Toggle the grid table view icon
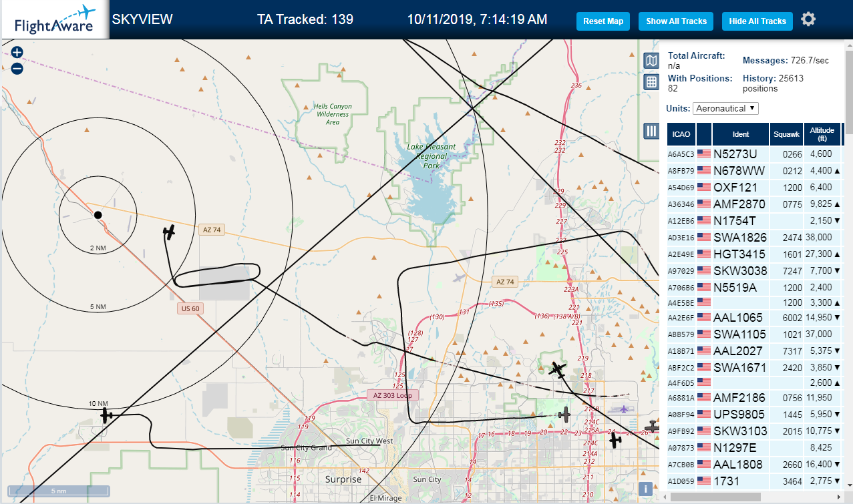This screenshot has height=504, width=853. coord(651,82)
